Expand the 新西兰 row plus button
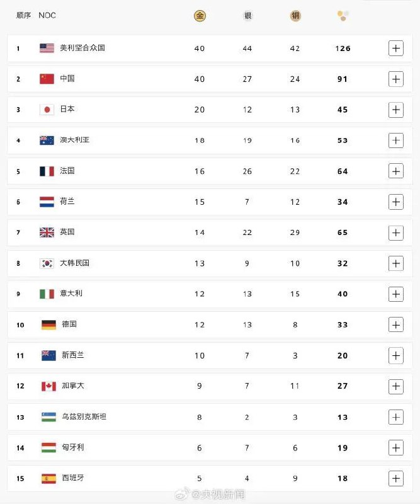Image resolution: width=420 pixels, height=504 pixels. 395,355
